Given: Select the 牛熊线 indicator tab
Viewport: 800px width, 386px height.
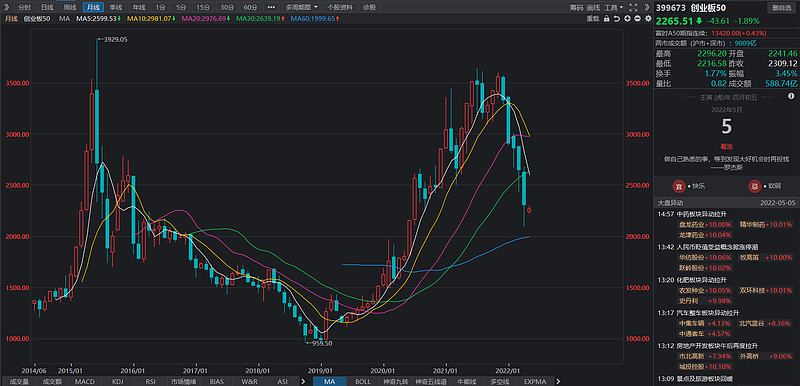Looking at the screenshot, I should (466, 381).
